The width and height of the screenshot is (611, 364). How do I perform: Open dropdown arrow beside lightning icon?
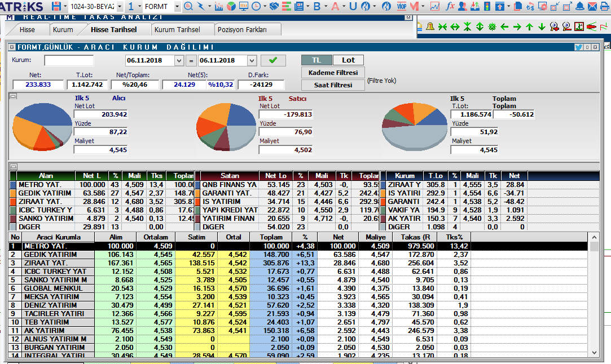(210, 7)
